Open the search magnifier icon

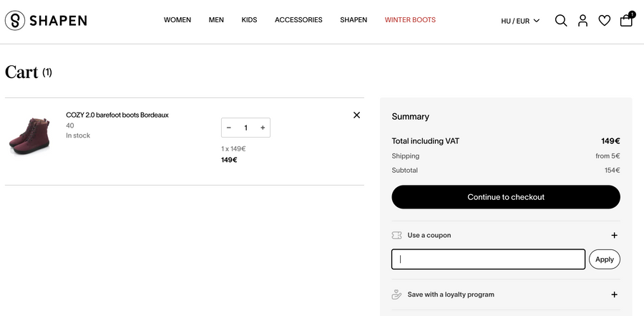click(561, 21)
